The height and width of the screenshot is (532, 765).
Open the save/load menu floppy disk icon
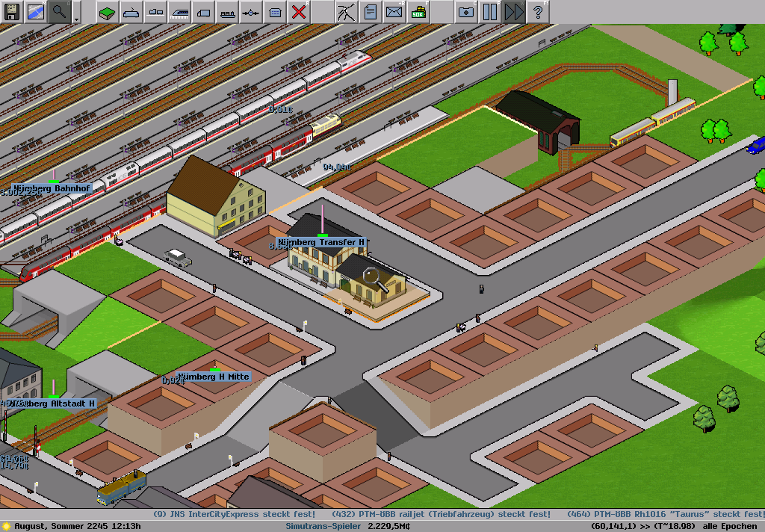pos(11,11)
